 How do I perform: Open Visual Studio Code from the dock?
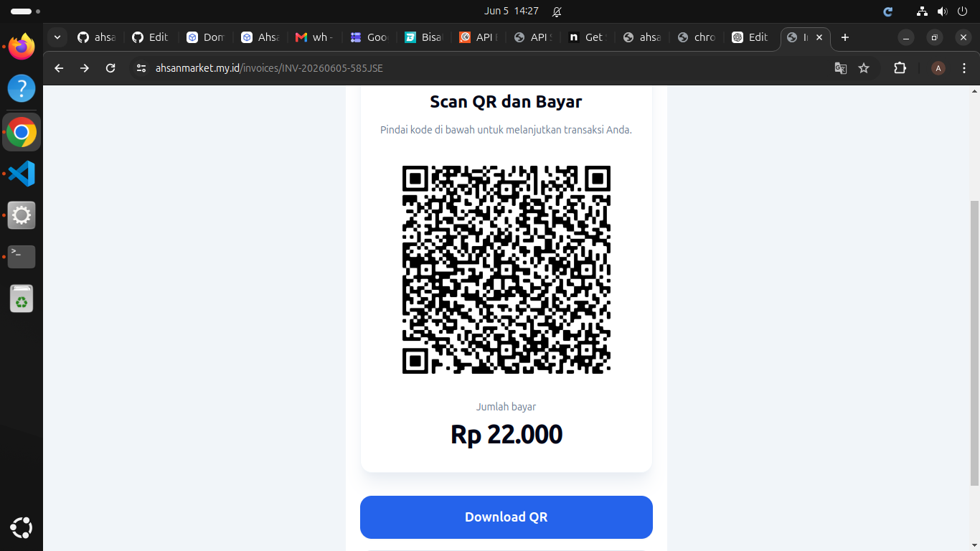[22, 174]
